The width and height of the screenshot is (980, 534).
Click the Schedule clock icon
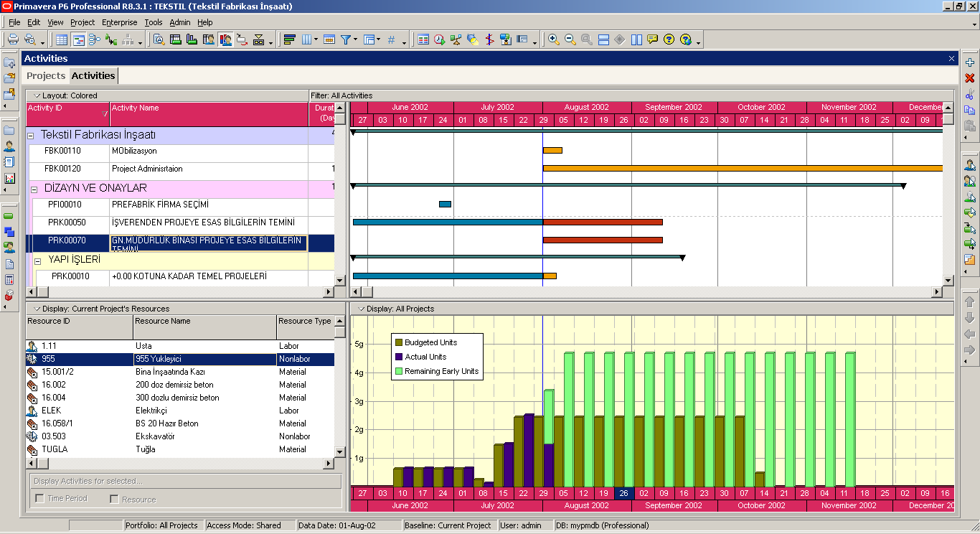tap(439, 39)
